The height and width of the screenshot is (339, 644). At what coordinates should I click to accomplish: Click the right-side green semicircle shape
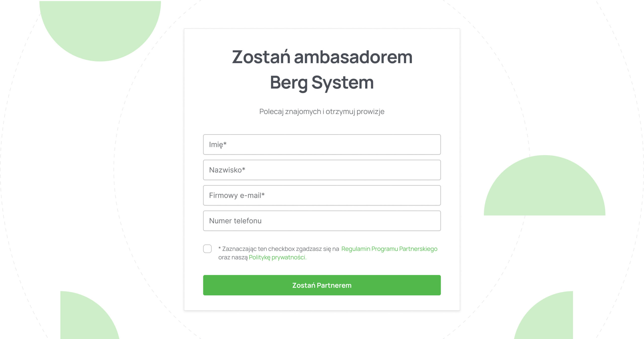tap(544, 189)
